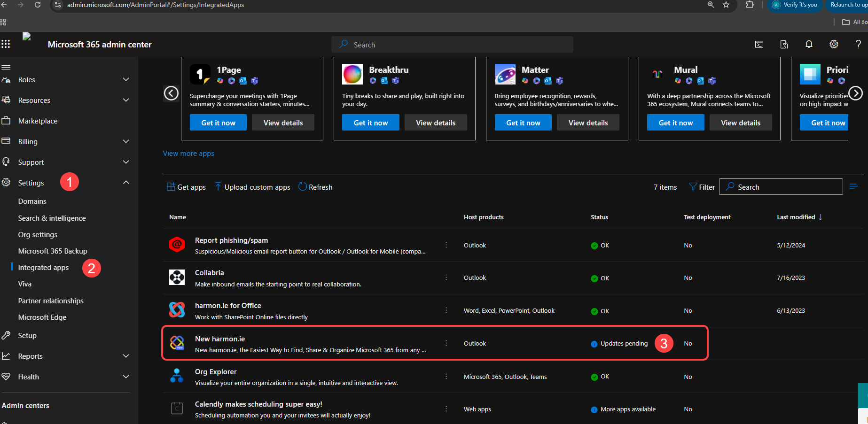The image size is (868, 424).
Task: Click the New harmon.ie app icon
Action: (177, 343)
